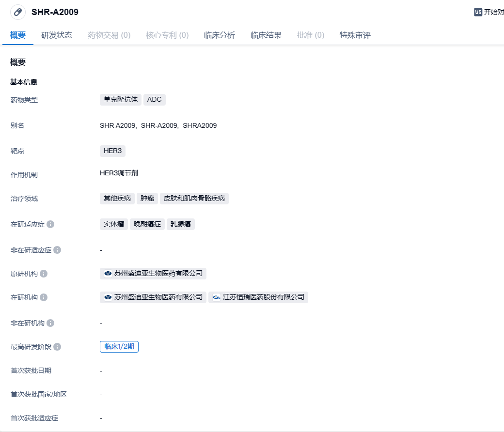Click the 临床1/2期 phase badge
Image resolution: width=504 pixels, height=432 pixels.
119,347
